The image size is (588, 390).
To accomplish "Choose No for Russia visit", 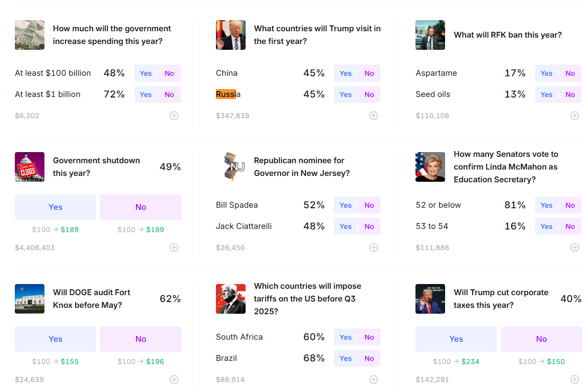I will point(369,95).
